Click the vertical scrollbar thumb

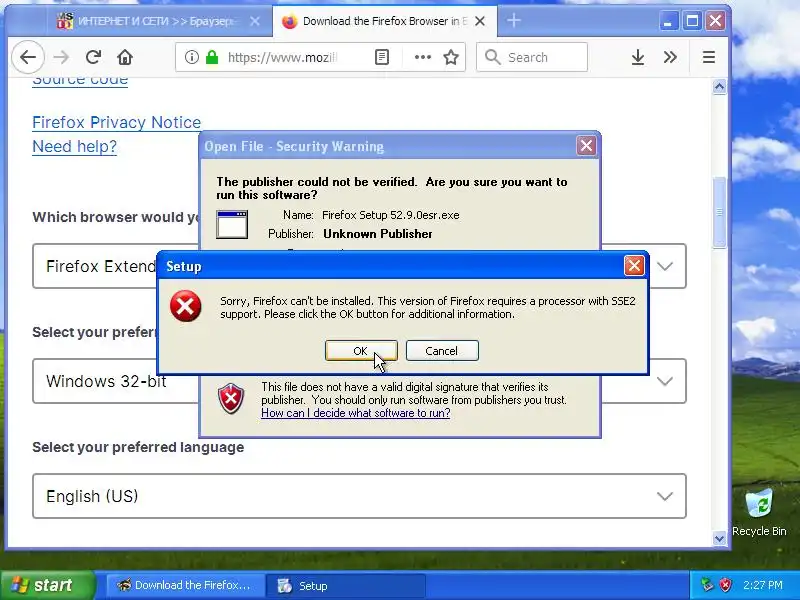(x=719, y=212)
